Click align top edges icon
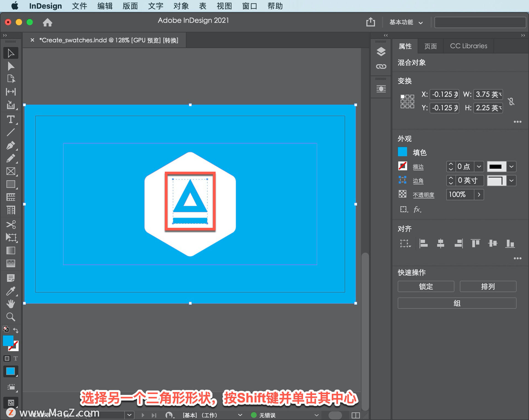The height and width of the screenshot is (420, 529). [x=475, y=243]
